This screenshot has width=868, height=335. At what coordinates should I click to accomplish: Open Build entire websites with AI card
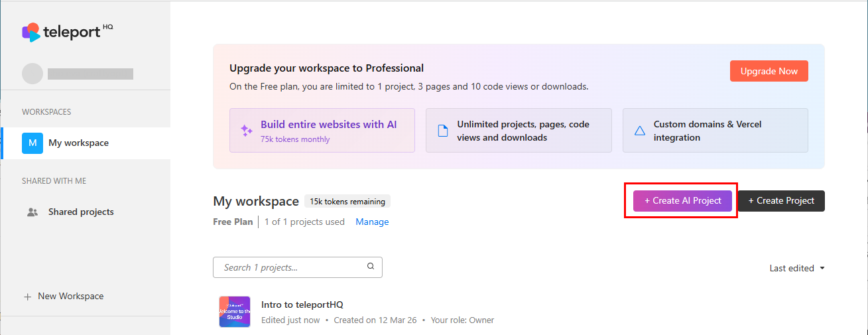[322, 131]
